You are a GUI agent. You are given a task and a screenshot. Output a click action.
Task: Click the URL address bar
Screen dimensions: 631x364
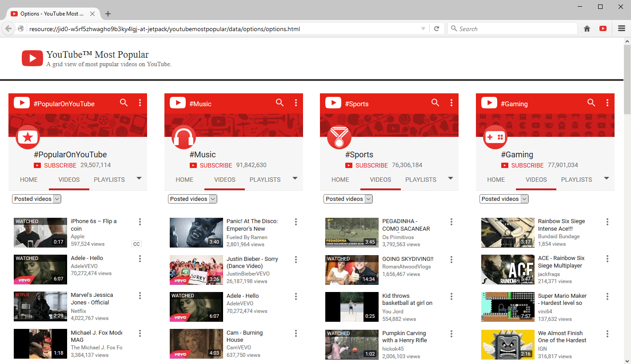222,29
